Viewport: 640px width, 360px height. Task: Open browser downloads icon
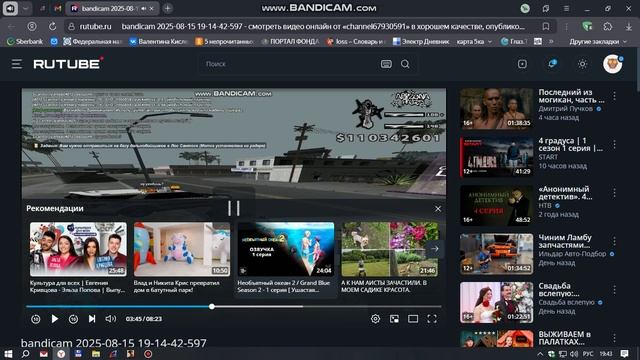629,27
